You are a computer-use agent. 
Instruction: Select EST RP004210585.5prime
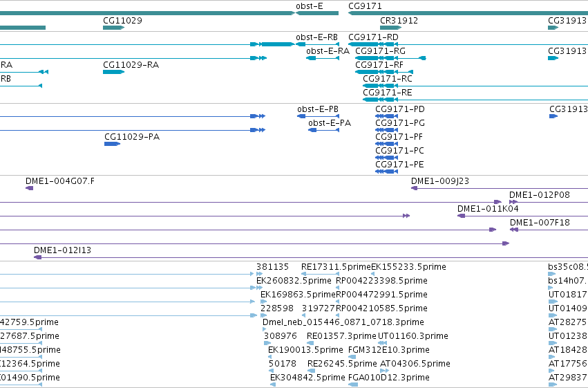[x=337, y=315]
